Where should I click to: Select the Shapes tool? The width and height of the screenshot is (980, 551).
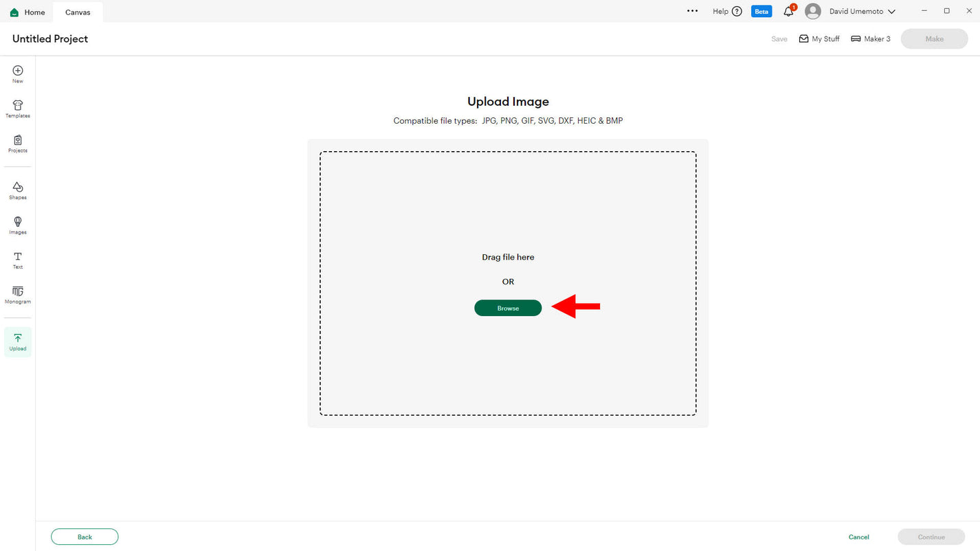[x=18, y=190]
